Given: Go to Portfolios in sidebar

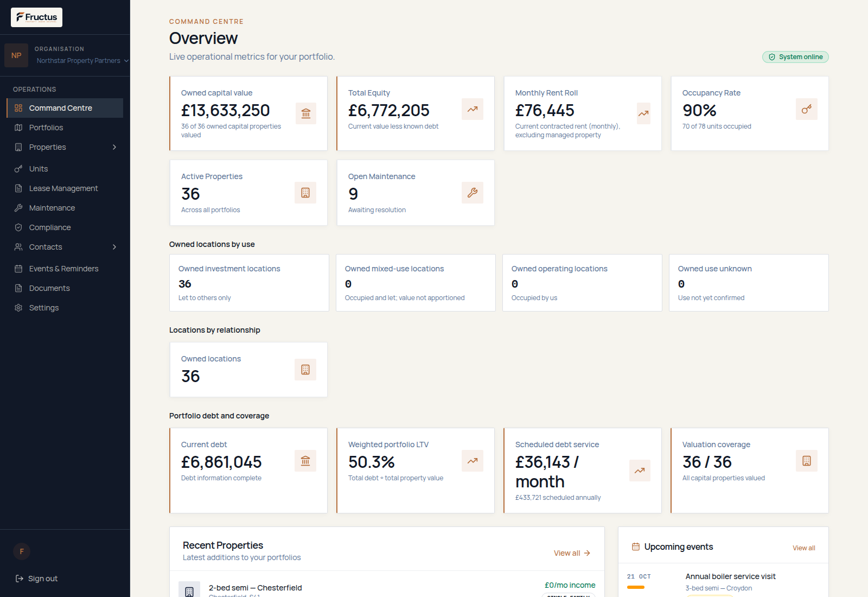Looking at the screenshot, I should [65, 128].
